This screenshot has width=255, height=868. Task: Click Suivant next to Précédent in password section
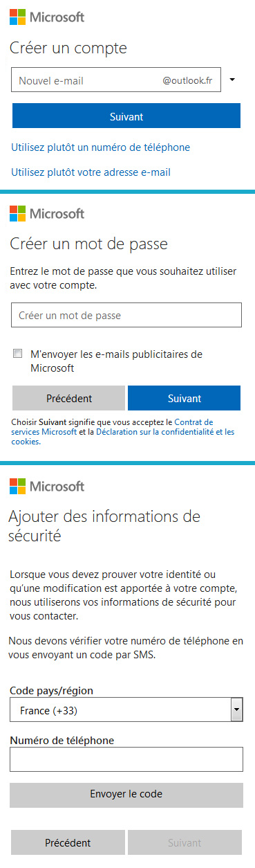(x=185, y=399)
